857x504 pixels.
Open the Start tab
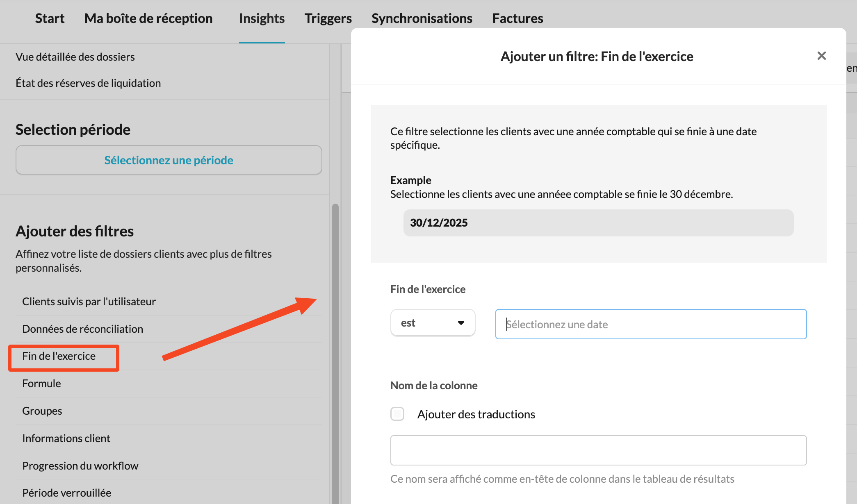point(50,18)
